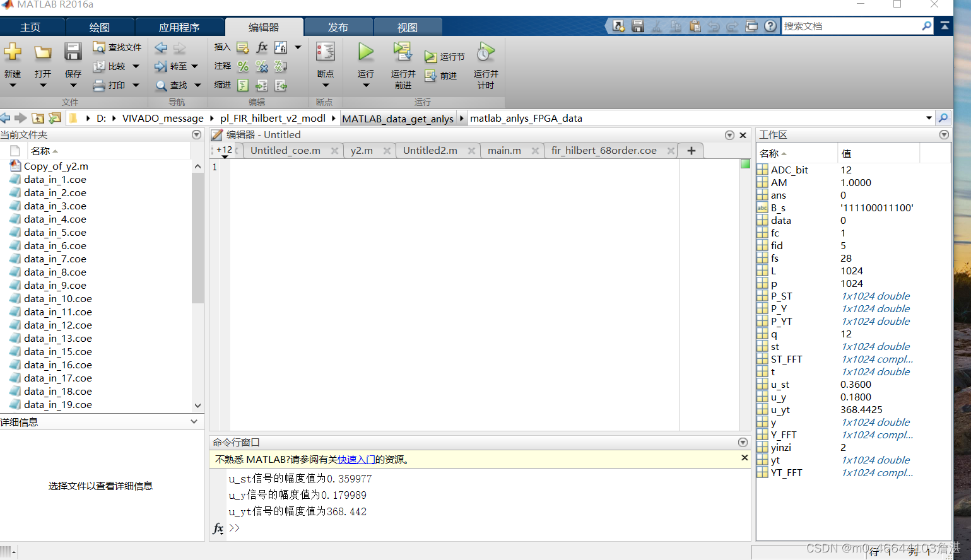This screenshot has height=560, width=971.
Task: Open the Current Folder panel actions menu
Action: [x=196, y=134]
